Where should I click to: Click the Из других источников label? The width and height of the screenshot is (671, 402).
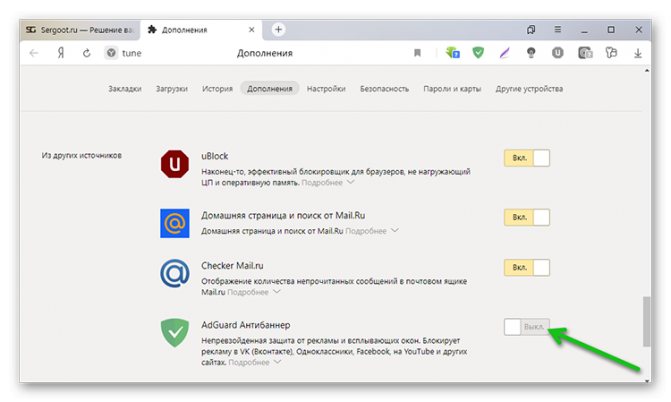click(x=82, y=155)
